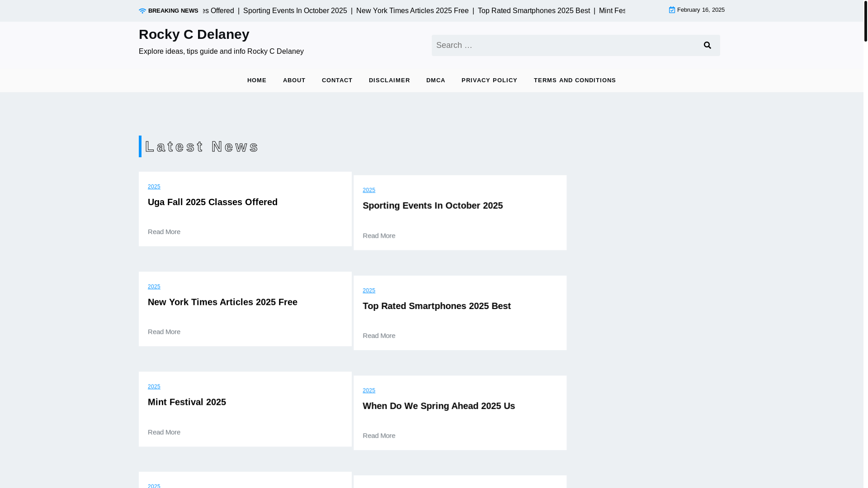The image size is (868, 488).
Task: Click the calendar icon beside the date
Action: coord(672,10)
